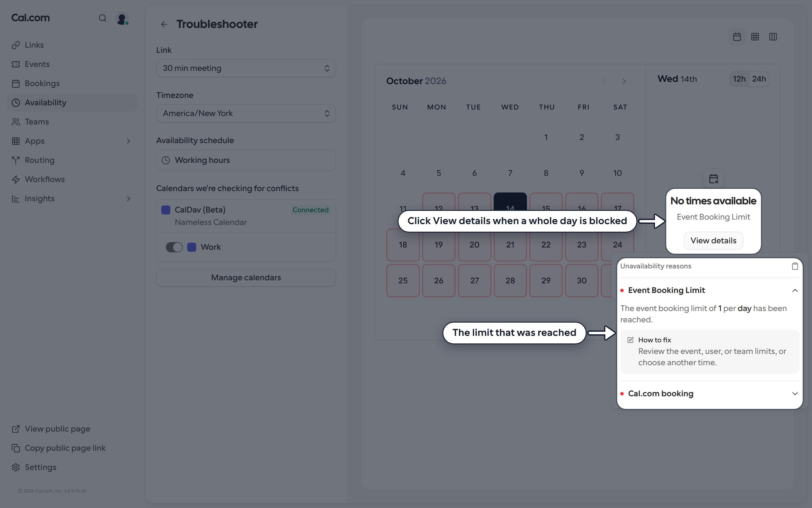Open Workflows in the sidebar
The image size is (812, 508).
[72, 179]
